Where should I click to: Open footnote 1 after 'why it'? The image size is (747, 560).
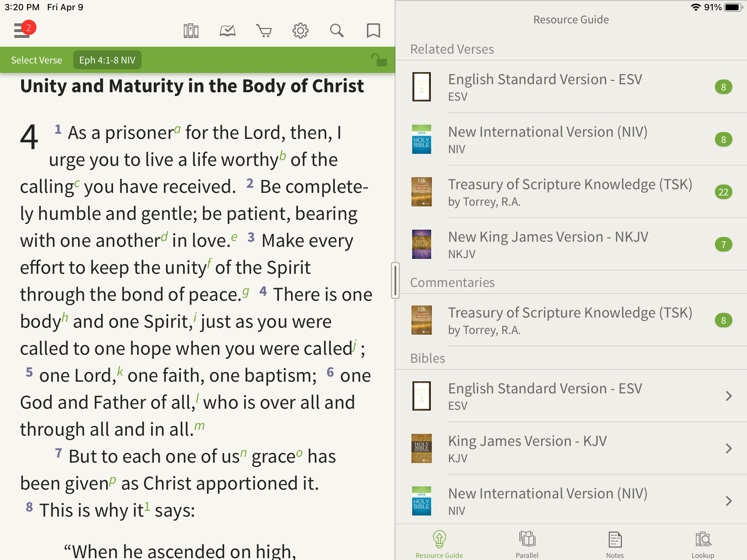tap(147, 506)
